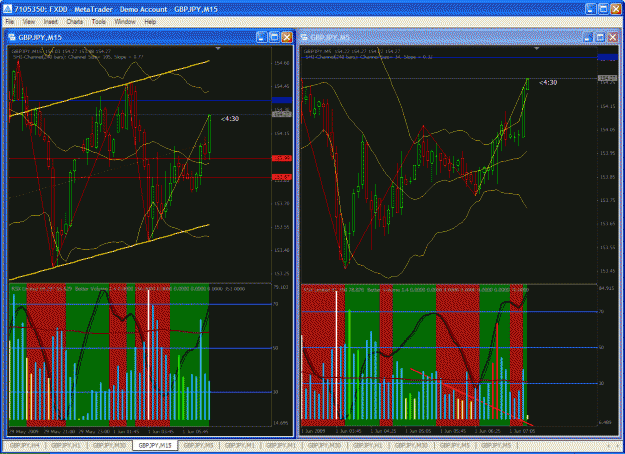Open the Help menu
This screenshot has width=625, height=454.
(x=150, y=22)
